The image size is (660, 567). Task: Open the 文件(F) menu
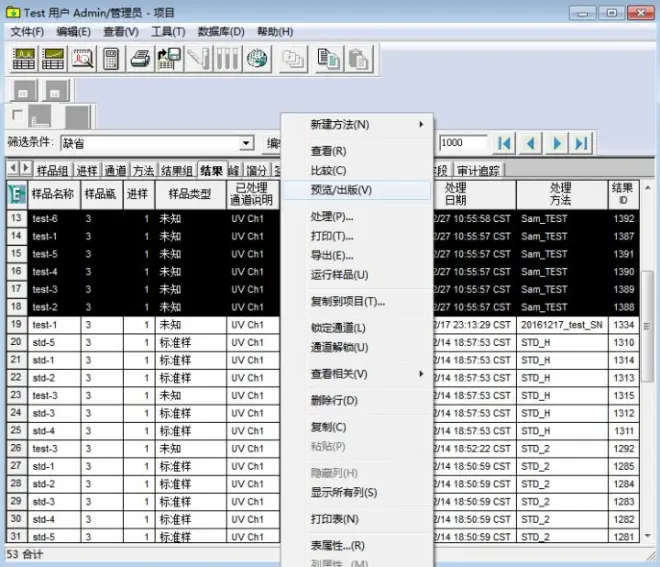point(27,32)
